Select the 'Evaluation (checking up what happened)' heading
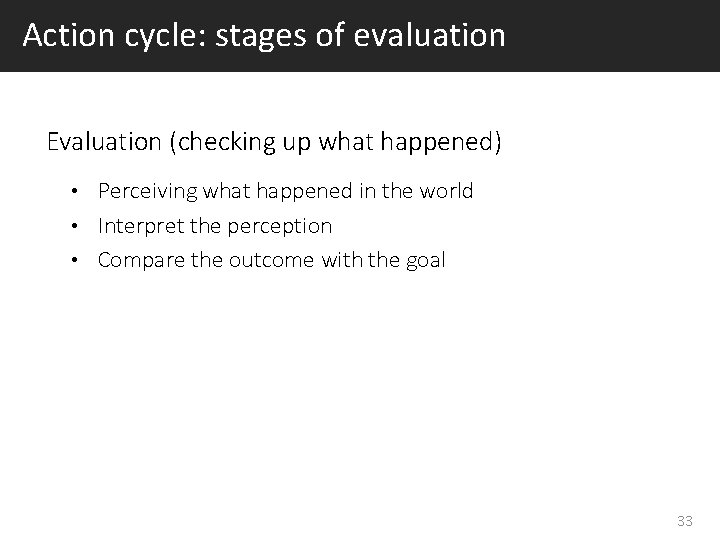This screenshot has height=540, width=720. (274, 142)
